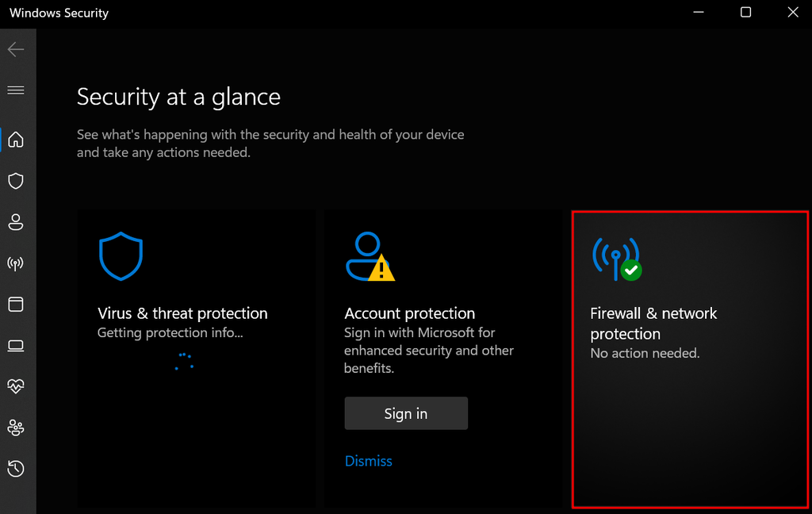This screenshot has width=812, height=514.
Task: Click the Sign in button under Account protection
Action: pos(406,412)
